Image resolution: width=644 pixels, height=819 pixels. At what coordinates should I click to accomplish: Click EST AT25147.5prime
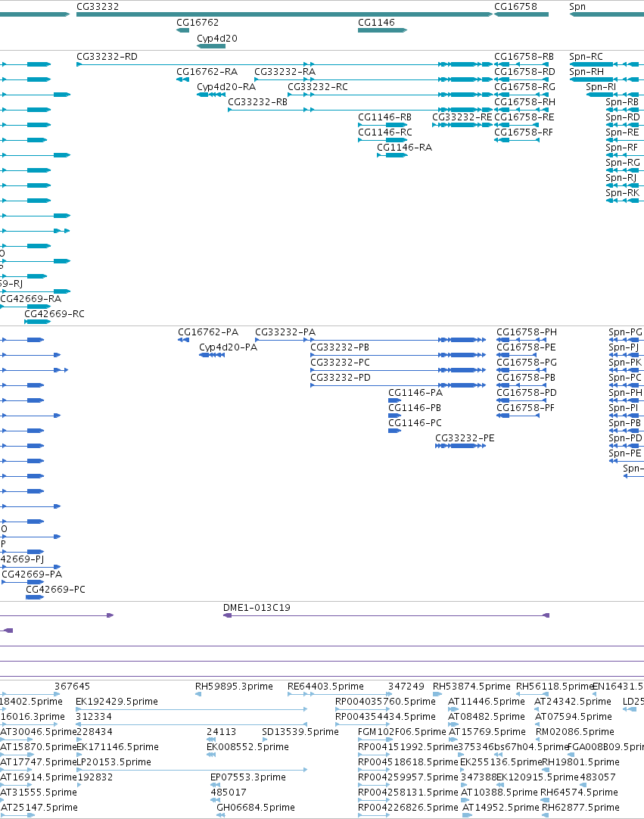coord(39,808)
